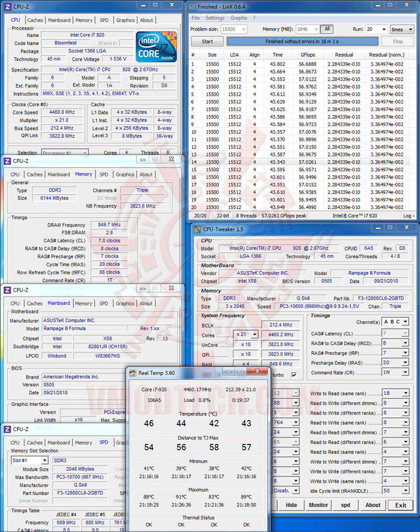The height and width of the screenshot is (532, 420).
Task: Toggle the All memory button in LinX
Action: [x=327, y=29]
